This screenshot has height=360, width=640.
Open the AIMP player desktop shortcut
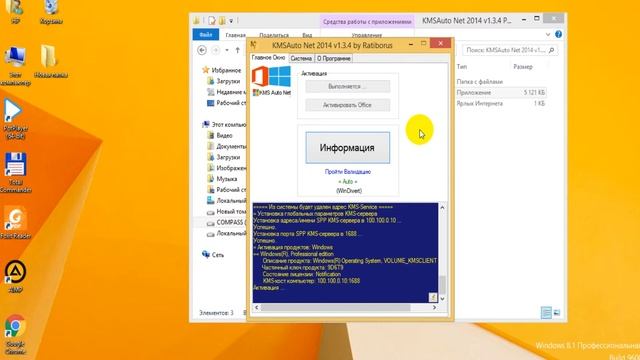[15, 277]
